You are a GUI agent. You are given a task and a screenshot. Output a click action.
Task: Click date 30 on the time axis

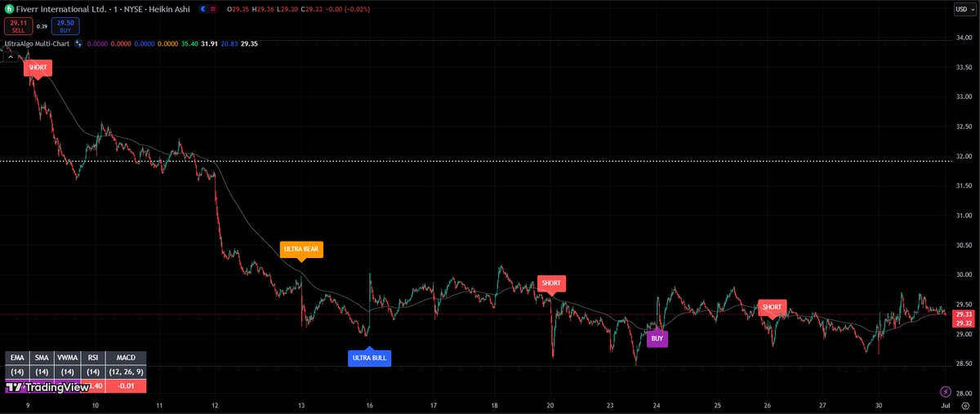879,405
